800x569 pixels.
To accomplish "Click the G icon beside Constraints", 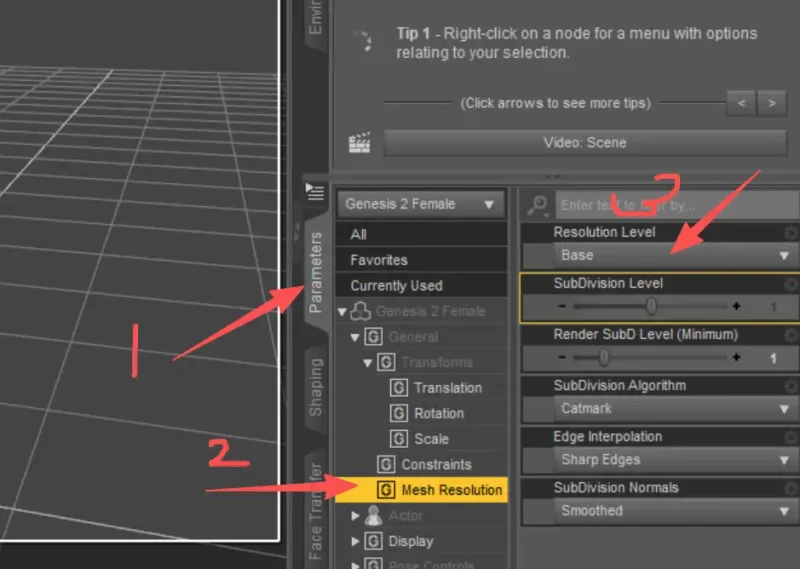I will coord(386,464).
